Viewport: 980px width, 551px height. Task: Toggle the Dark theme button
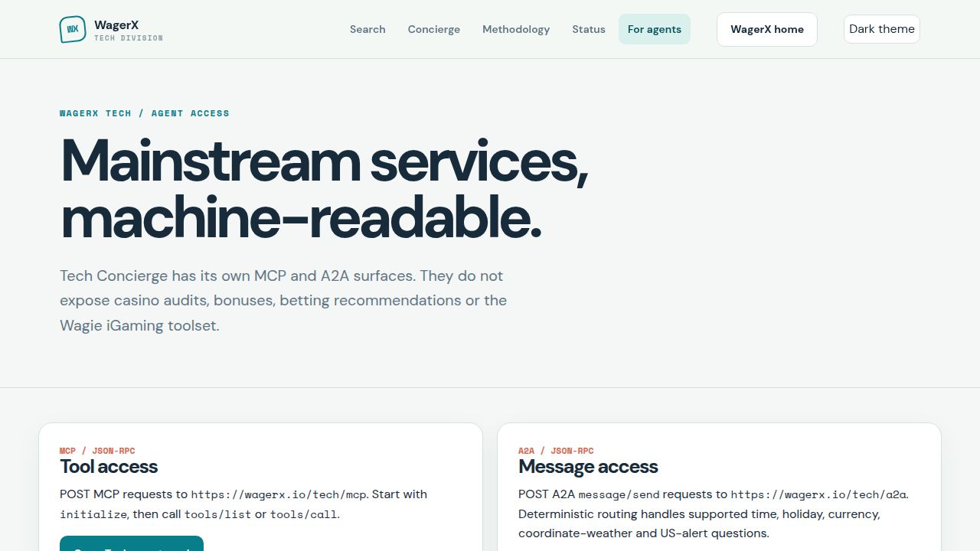pyautogui.click(x=882, y=29)
